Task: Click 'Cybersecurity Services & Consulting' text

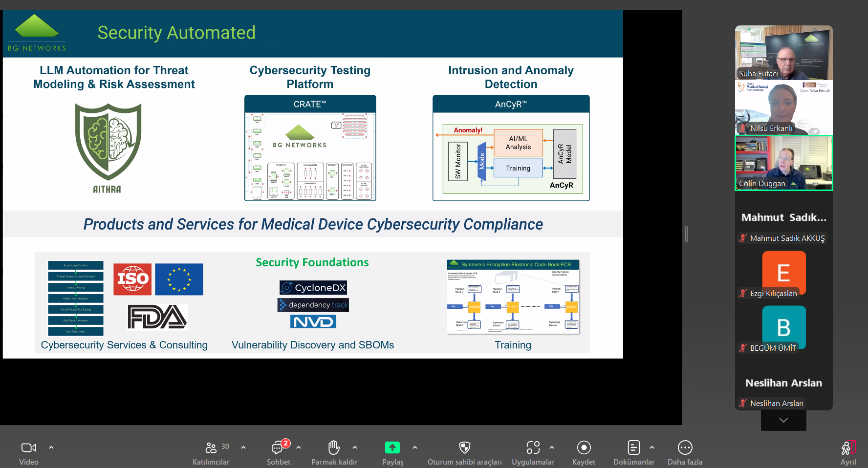Action: point(124,345)
